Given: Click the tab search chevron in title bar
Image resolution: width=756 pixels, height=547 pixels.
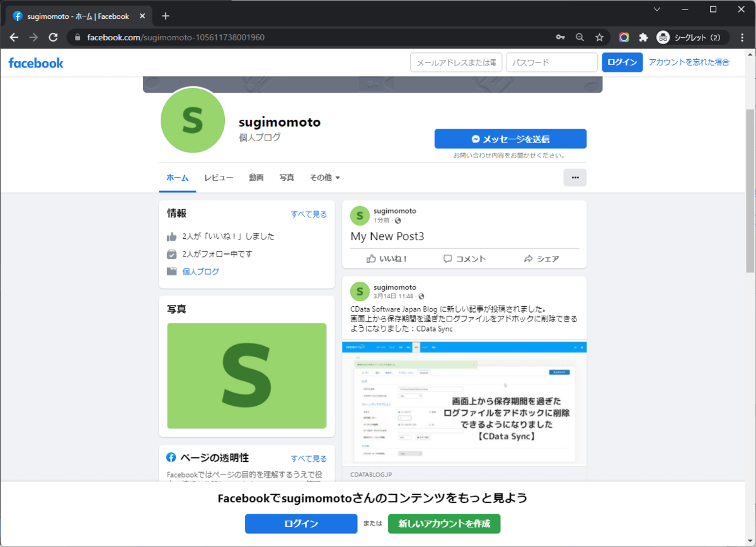Looking at the screenshot, I should click(656, 9).
